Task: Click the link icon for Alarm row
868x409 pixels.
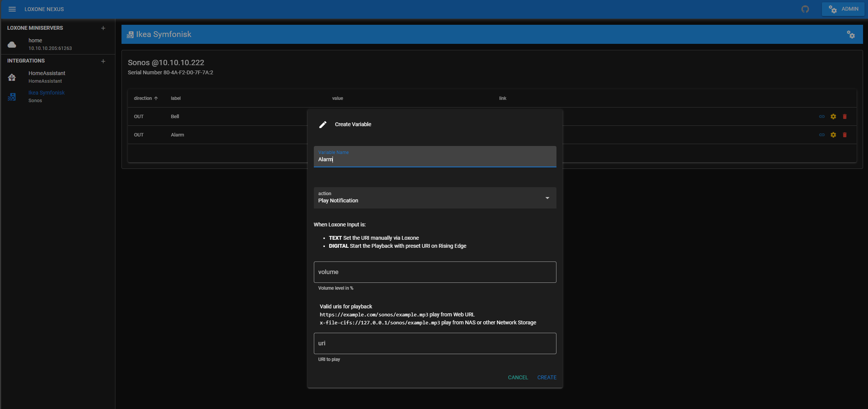Action: coord(822,135)
